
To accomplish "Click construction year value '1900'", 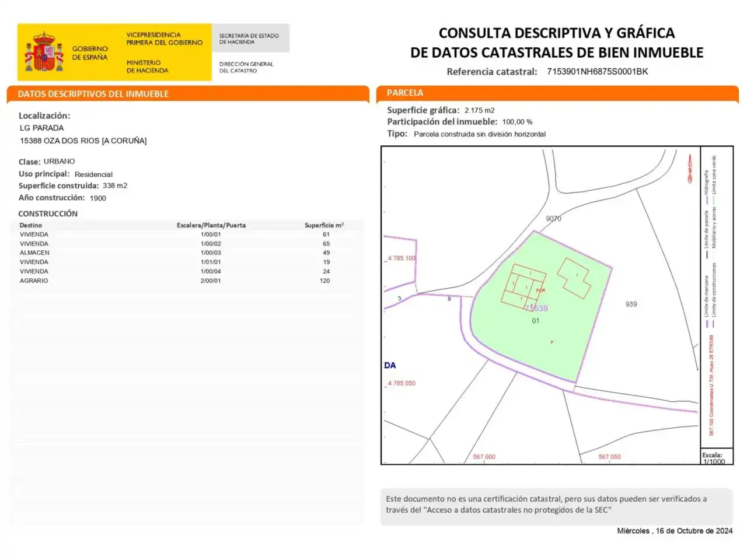I will coord(98,198).
